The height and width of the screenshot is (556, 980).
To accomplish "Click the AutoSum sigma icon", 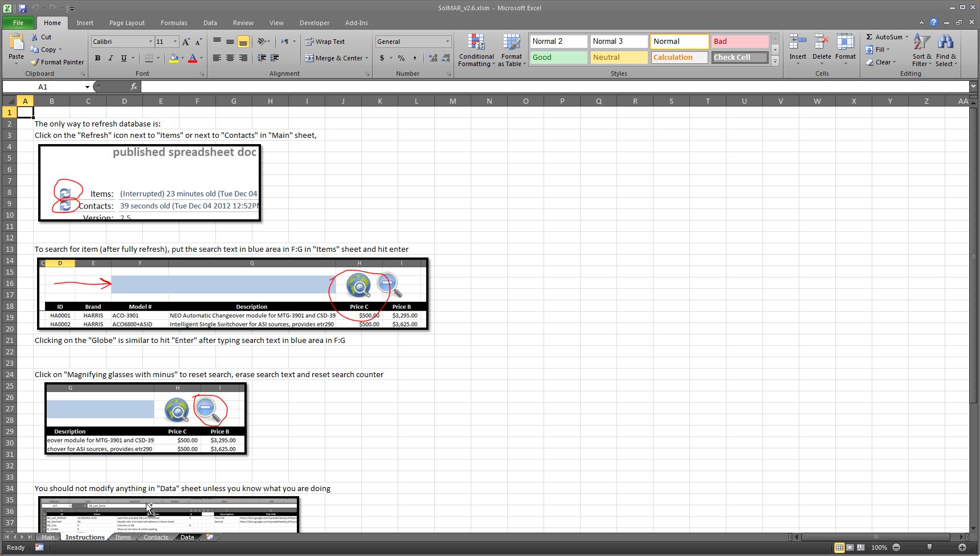I will pos(869,37).
